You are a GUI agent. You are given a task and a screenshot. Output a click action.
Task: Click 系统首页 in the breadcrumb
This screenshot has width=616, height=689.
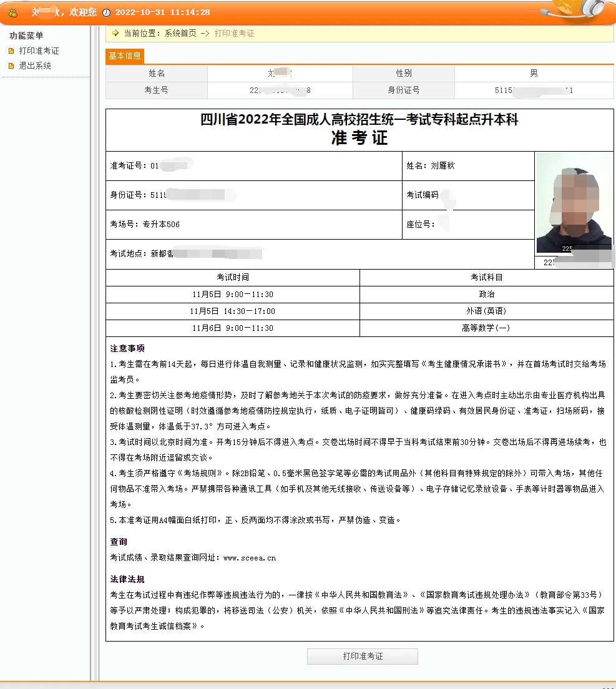click(x=180, y=34)
